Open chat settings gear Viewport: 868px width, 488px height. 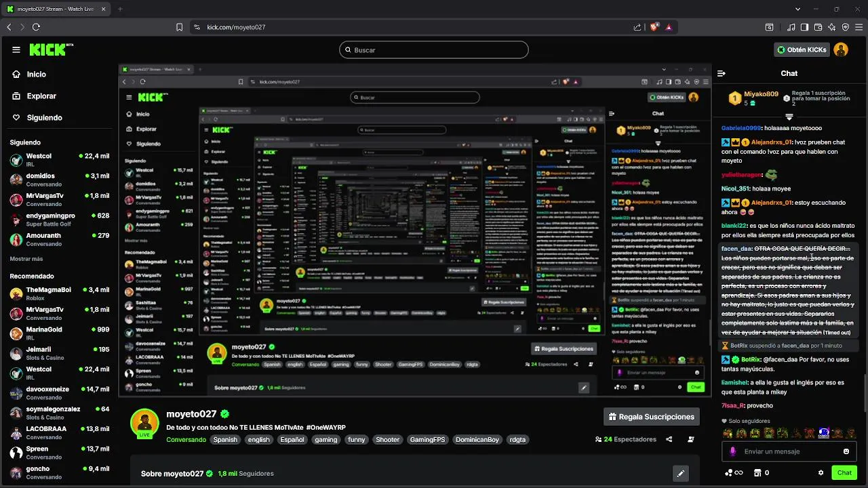(821, 472)
